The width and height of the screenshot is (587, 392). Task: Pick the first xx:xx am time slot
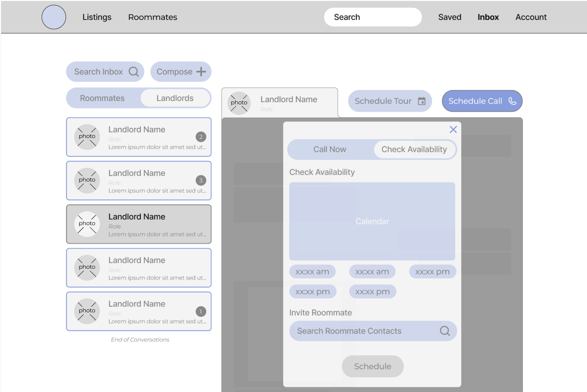pos(312,271)
